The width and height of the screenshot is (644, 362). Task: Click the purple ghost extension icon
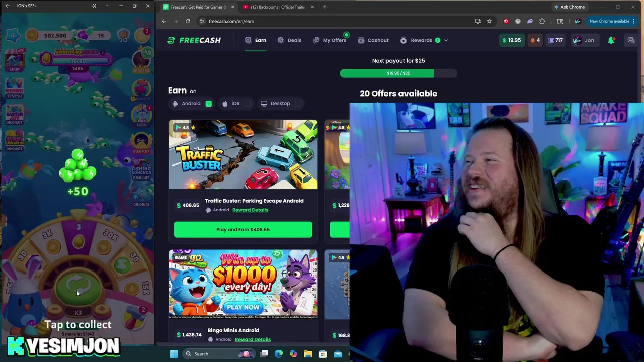point(530,21)
